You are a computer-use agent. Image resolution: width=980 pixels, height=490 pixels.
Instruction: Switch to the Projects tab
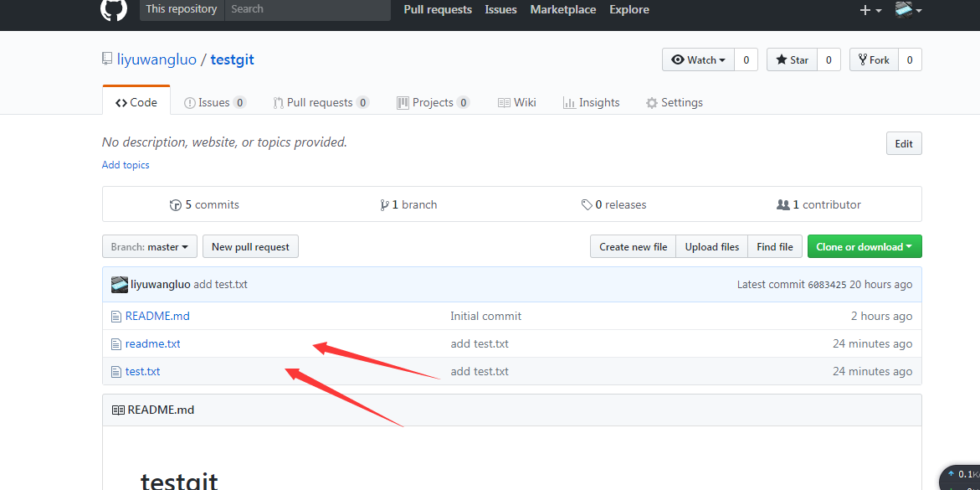click(x=434, y=103)
